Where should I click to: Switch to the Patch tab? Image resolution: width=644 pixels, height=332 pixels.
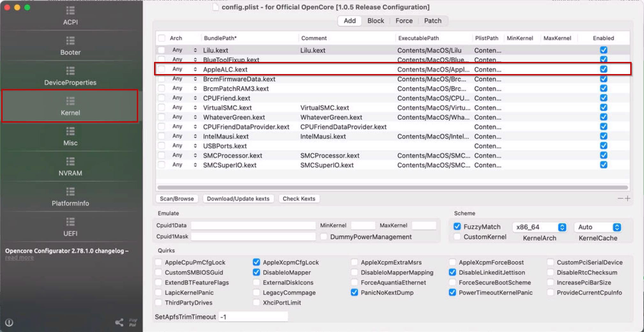click(x=433, y=21)
